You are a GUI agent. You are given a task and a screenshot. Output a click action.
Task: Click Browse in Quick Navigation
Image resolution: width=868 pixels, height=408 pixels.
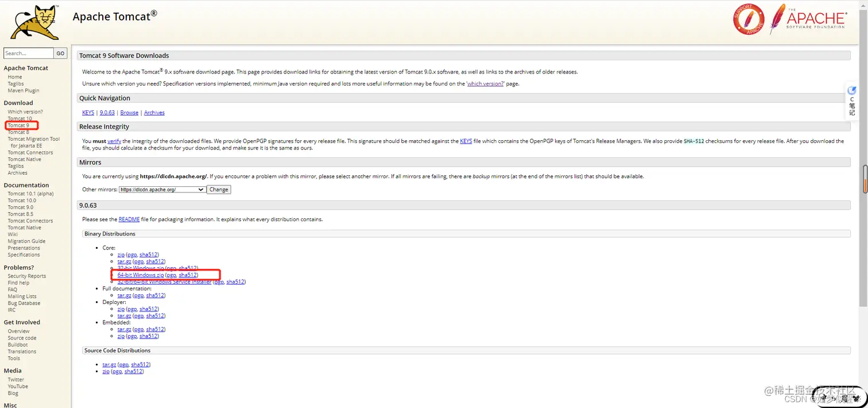(129, 113)
